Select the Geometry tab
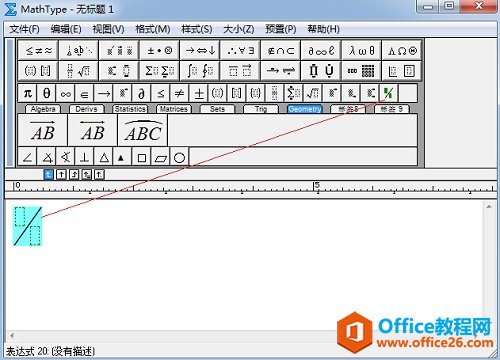Image resolution: width=500 pixels, height=360 pixels. pyautogui.click(x=305, y=109)
